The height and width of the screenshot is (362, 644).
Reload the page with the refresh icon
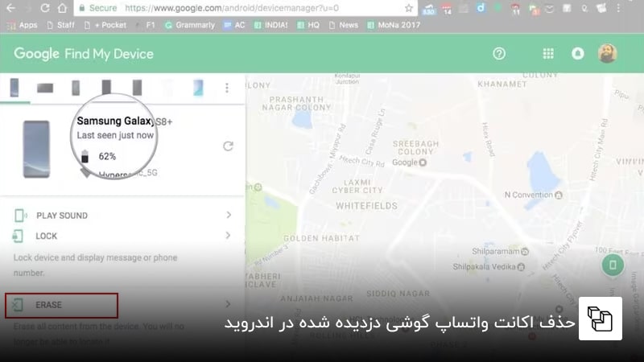click(45, 8)
